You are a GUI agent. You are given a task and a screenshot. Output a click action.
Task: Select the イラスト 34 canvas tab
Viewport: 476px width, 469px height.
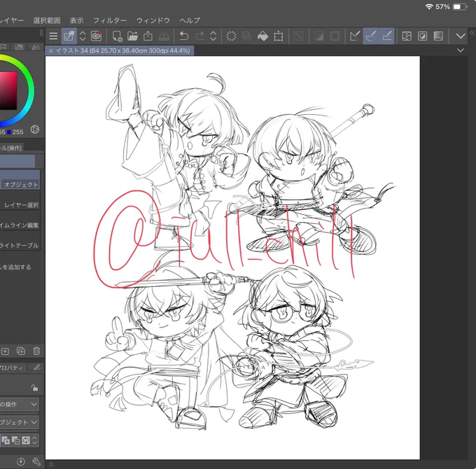[120, 50]
